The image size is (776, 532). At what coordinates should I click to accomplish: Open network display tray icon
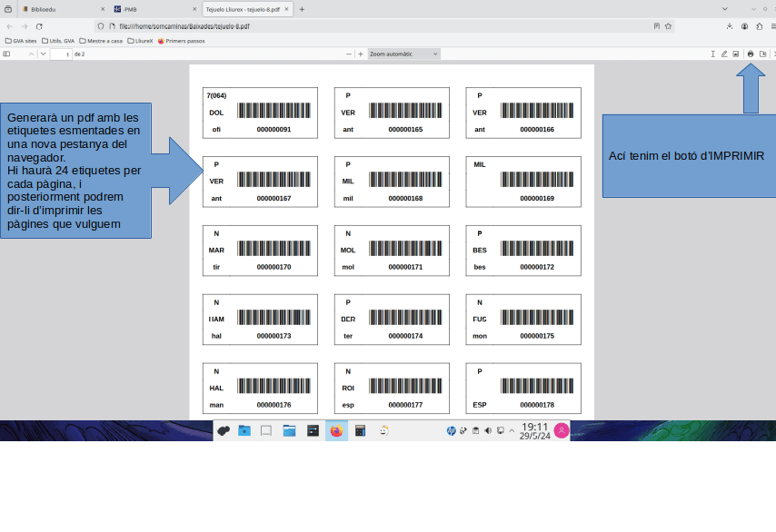tap(501, 430)
